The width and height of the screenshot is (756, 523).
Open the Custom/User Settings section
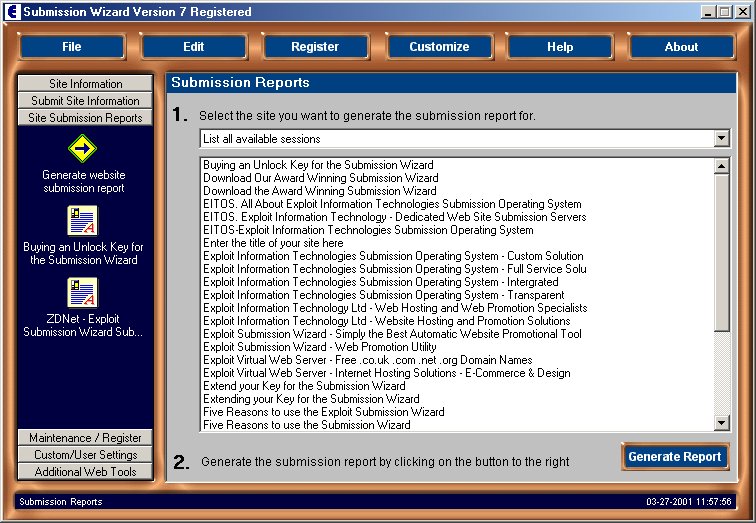coord(85,455)
